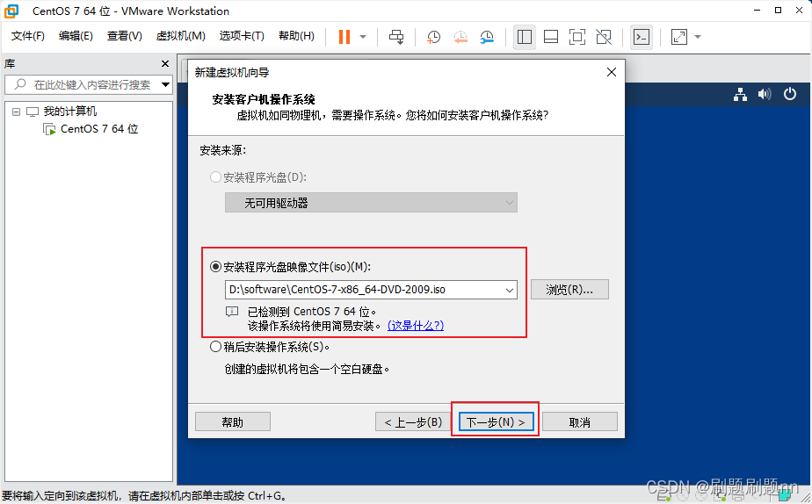Expand the ISO path dropdown arrow

coord(510,291)
